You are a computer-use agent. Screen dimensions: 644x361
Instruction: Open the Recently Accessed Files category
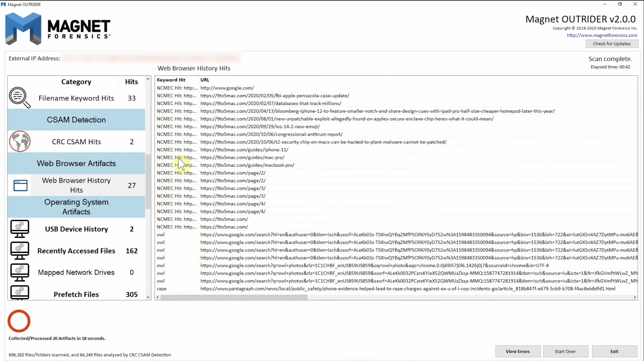pyautogui.click(x=76, y=251)
